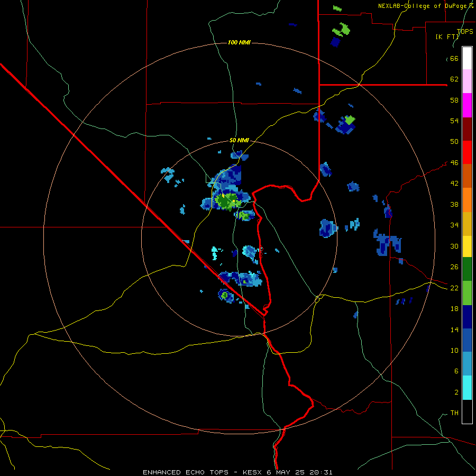Click the large green echo cell inside the 50 NMI ring
The width and height of the screenshot is (476, 476).
[x=226, y=201]
